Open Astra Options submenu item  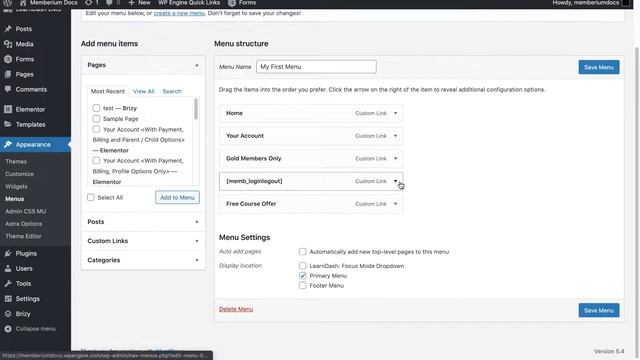[24, 224]
